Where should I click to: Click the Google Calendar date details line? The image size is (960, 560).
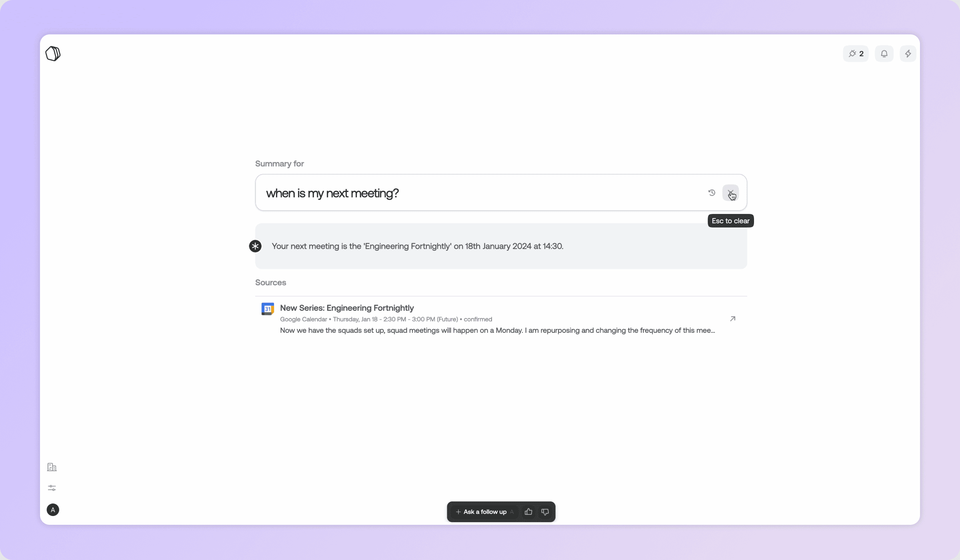pos(386,319)
